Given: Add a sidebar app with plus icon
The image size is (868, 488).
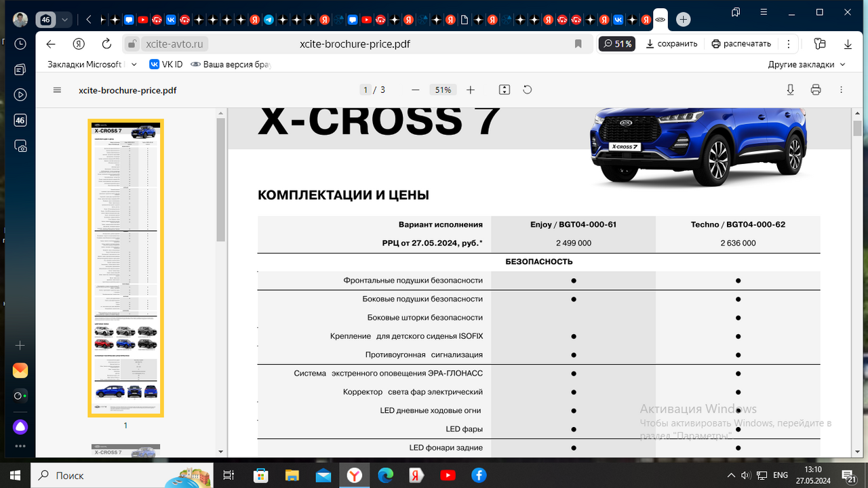Looking at the screenshot, I should 20,345.
